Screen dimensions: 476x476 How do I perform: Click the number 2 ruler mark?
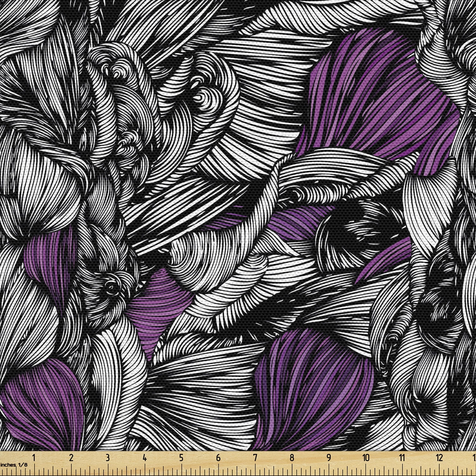tap(71, 458)
